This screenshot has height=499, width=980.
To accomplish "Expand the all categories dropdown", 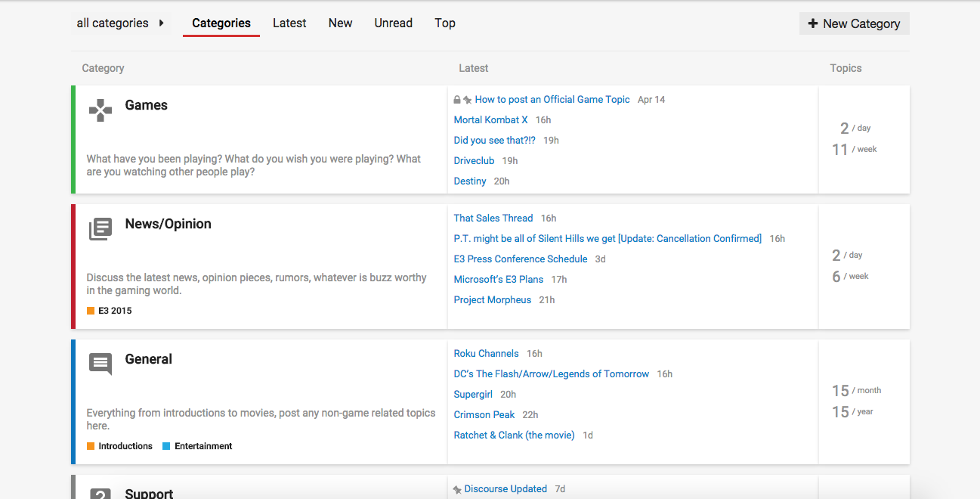I will coord(120,23).
